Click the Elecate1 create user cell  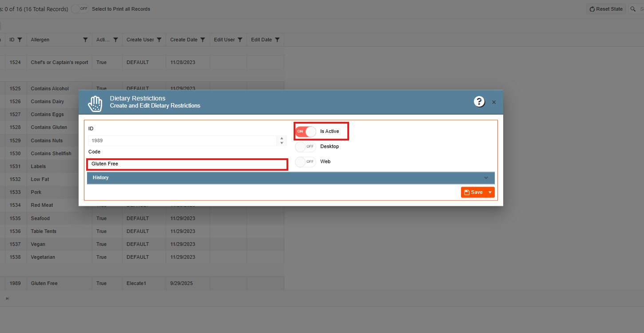tap(144, 283)
